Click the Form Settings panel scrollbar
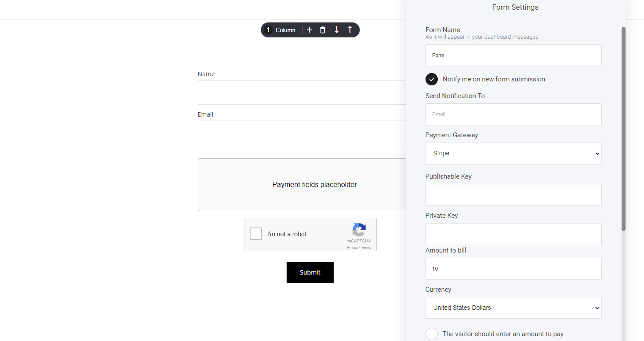 tap(623, 128)
